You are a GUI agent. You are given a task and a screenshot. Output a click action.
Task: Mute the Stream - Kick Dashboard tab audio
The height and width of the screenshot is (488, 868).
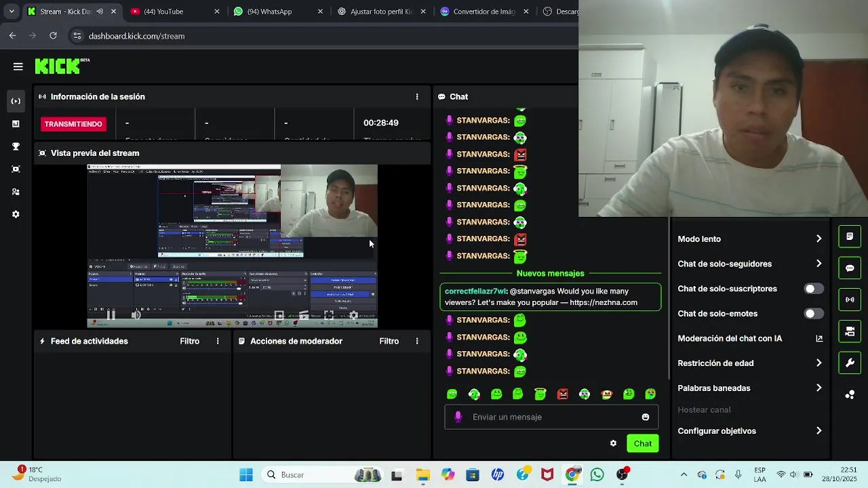coord(100,12)
